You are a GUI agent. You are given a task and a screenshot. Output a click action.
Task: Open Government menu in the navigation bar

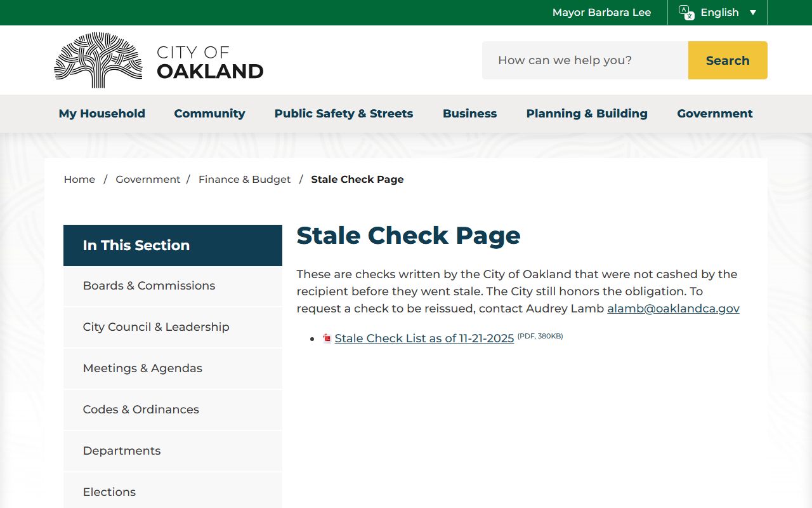click(715, 114)
